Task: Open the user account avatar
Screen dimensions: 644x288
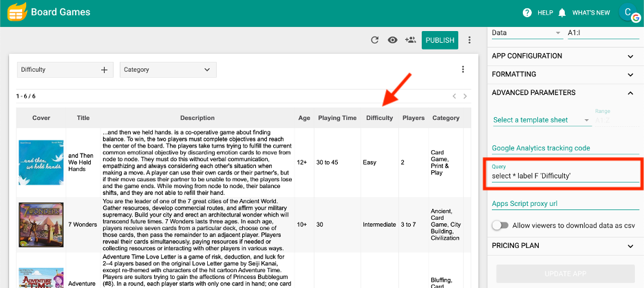Action: (630, 12)
